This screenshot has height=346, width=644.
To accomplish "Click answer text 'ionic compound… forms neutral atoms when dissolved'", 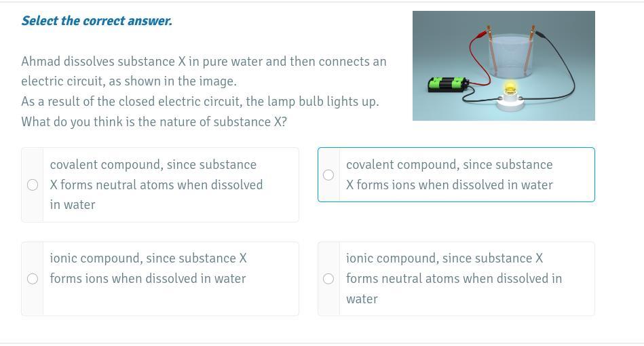I will [x=454, y=279].
